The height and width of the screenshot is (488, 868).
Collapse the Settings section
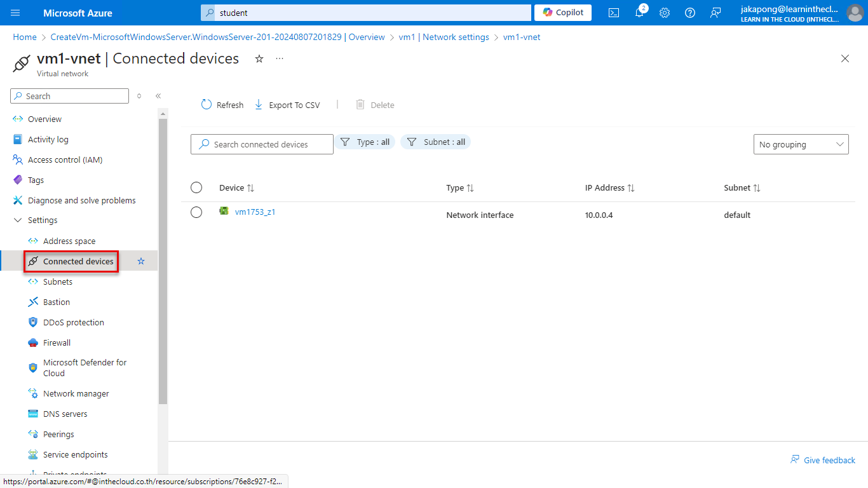click(18, 220)
